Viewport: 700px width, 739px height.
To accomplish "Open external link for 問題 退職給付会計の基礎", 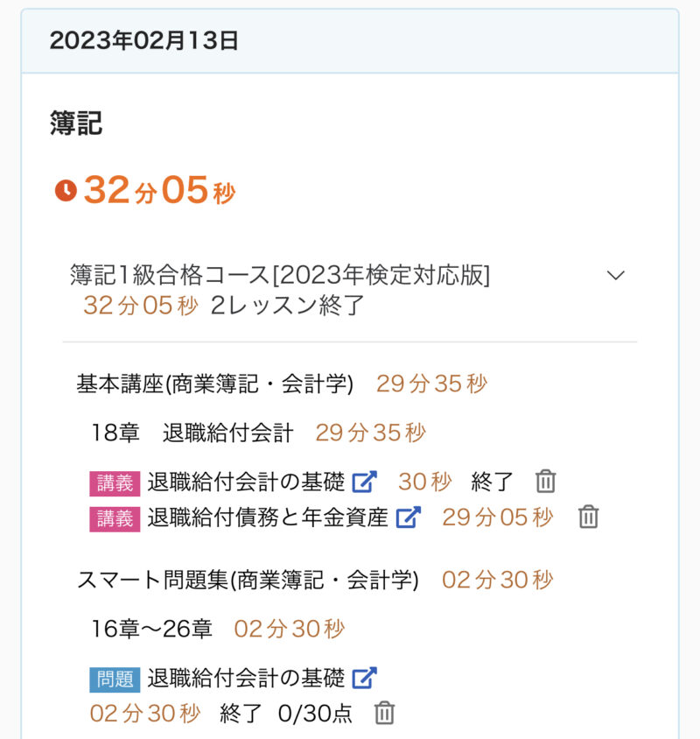I will point(364,678).
